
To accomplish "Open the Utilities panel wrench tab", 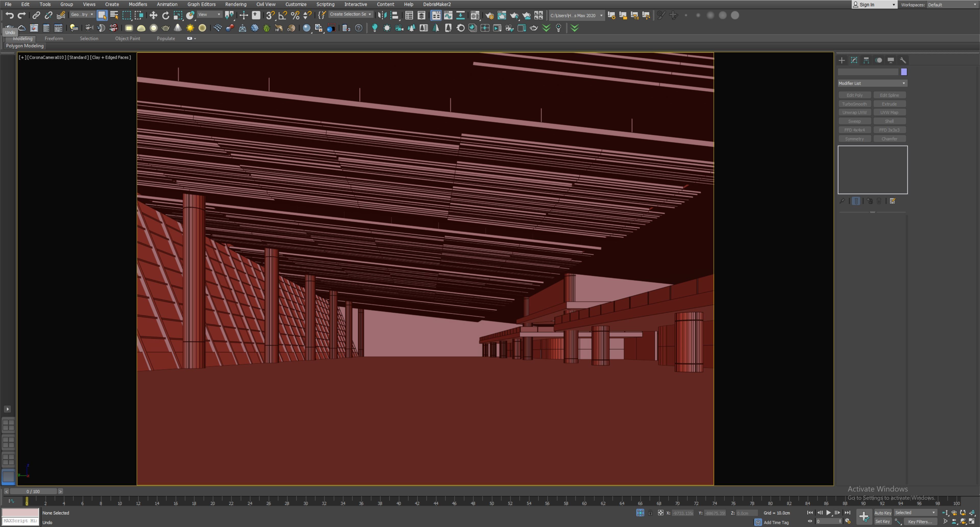I will [x=903, y=60].
